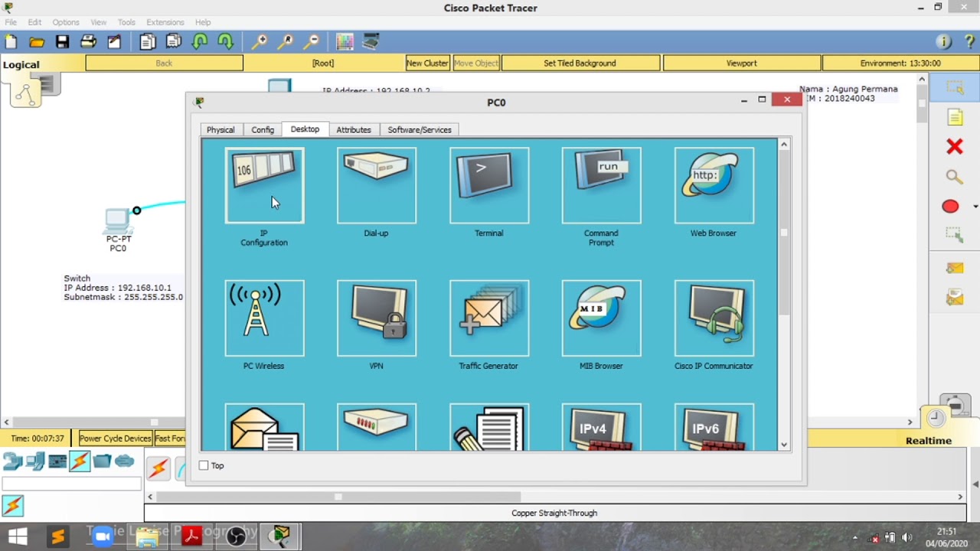This screenshot has height=551, width=980.
Task: Click Power Cycle Devices button
Action: point(116,439)
